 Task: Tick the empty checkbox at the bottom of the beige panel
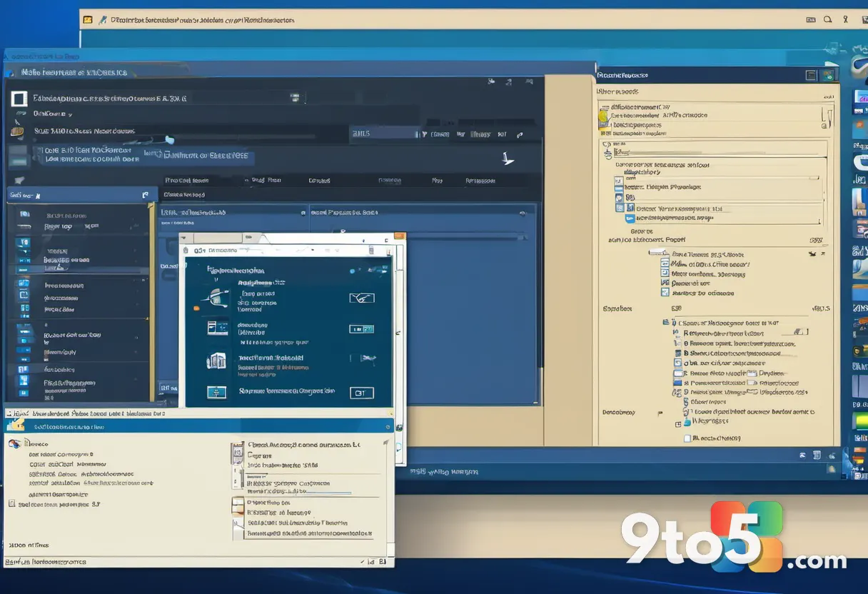click(x=687, y=438)
